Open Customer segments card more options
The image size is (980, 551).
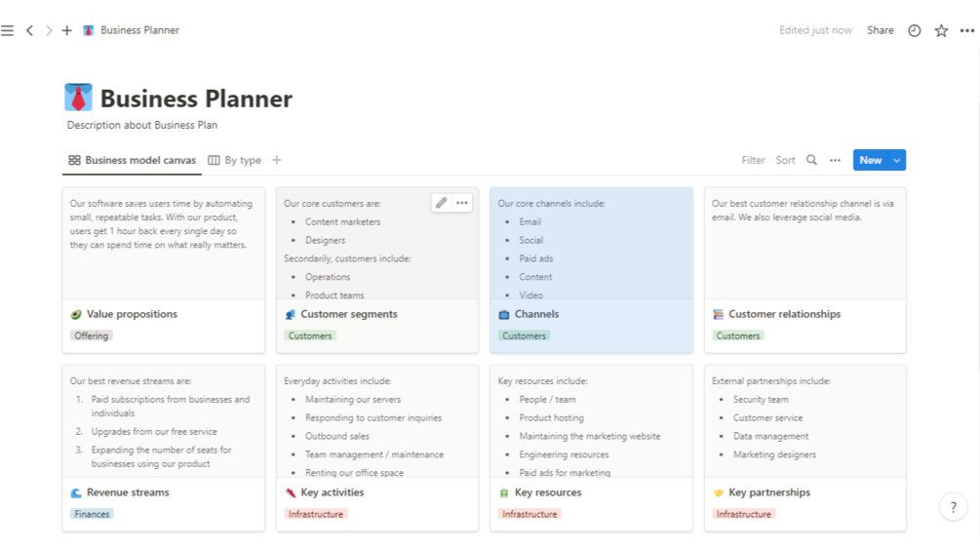coord(462,203)
